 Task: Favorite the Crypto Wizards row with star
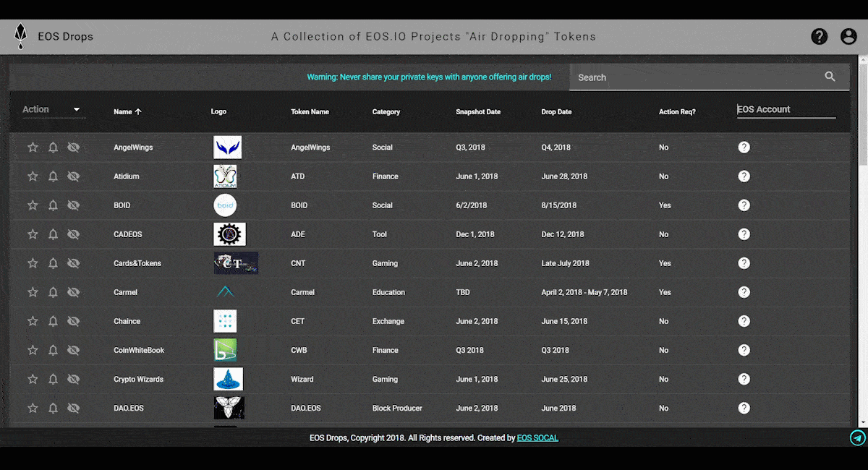click(33, 379)
